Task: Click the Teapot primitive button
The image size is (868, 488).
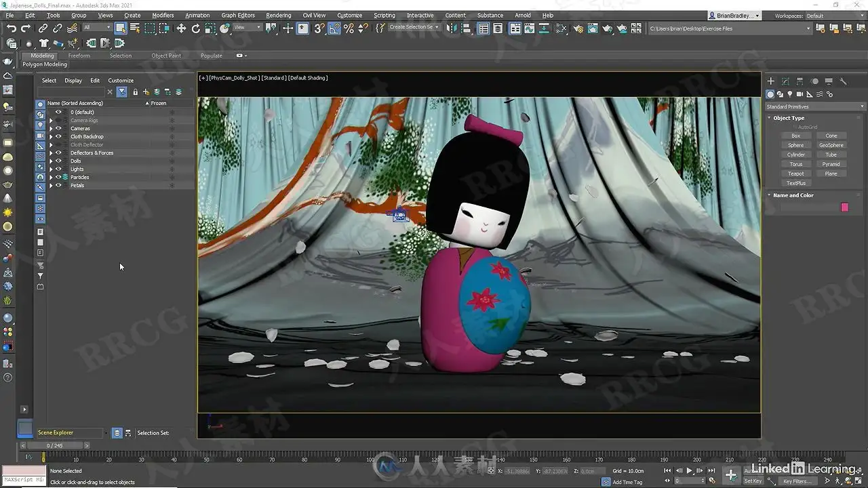Action: click(x=795, y=174)
